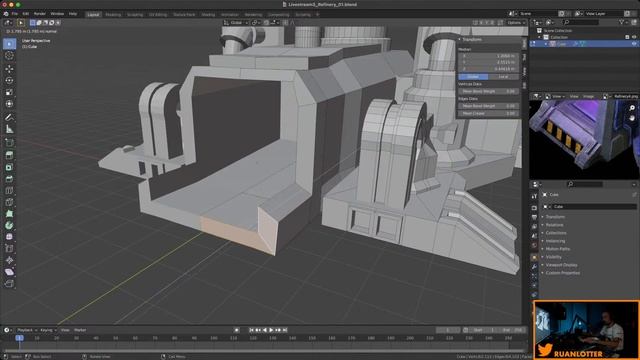Open Object properties tab
This screenshot has height=360, width=640.
(x=534, y=257)
